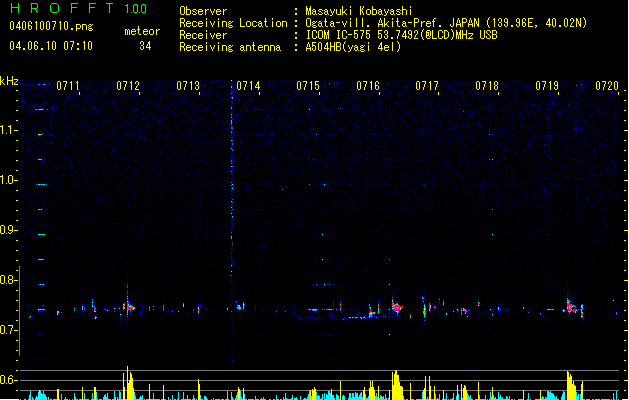This screenshot has height=400, width=629.
Task: Click the 0719 time marker
Action: point(547,86)
